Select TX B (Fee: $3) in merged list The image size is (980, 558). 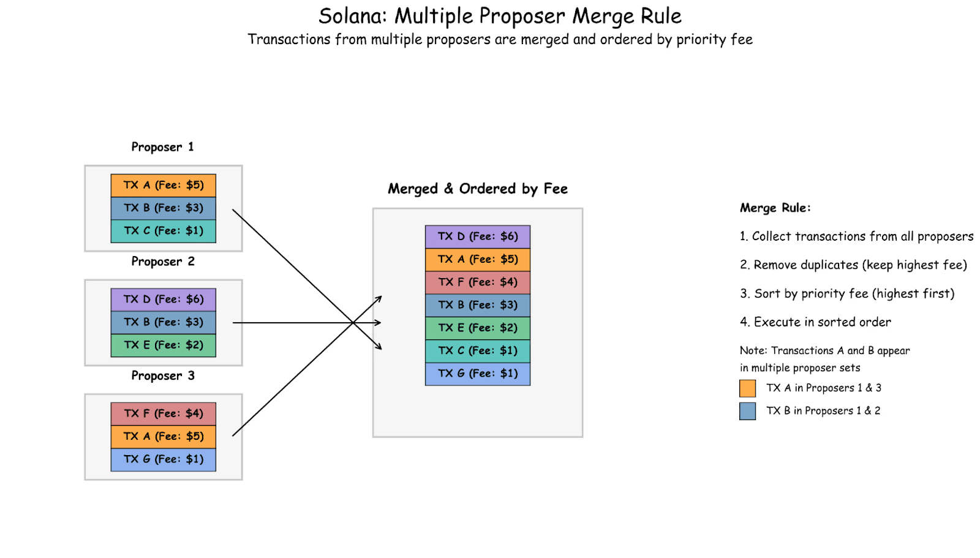pos(478,305)
